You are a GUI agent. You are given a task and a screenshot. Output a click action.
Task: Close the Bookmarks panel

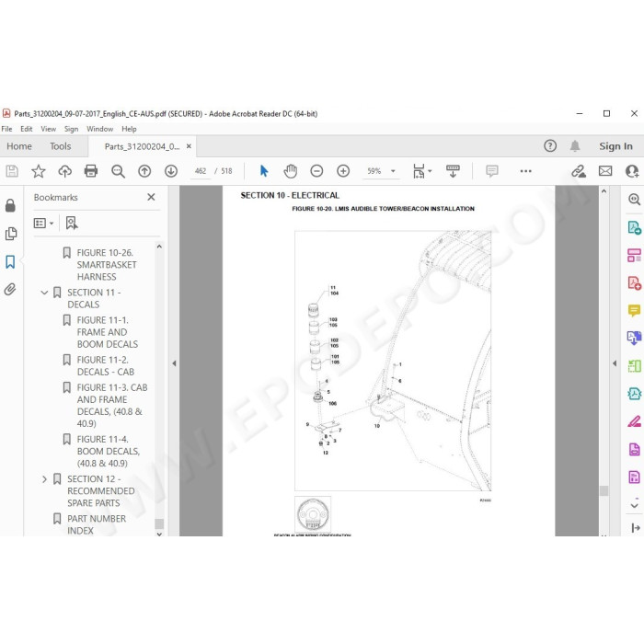[151, 197]
